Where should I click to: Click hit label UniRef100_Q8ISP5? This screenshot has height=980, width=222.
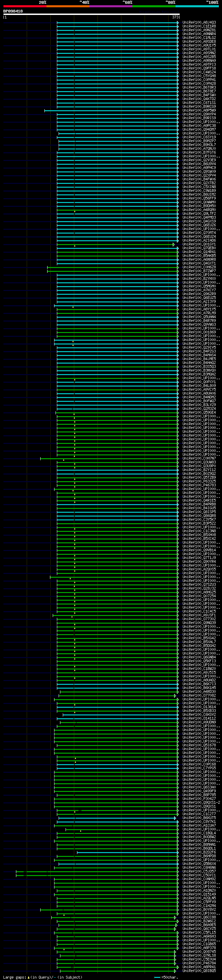[199, 512]
